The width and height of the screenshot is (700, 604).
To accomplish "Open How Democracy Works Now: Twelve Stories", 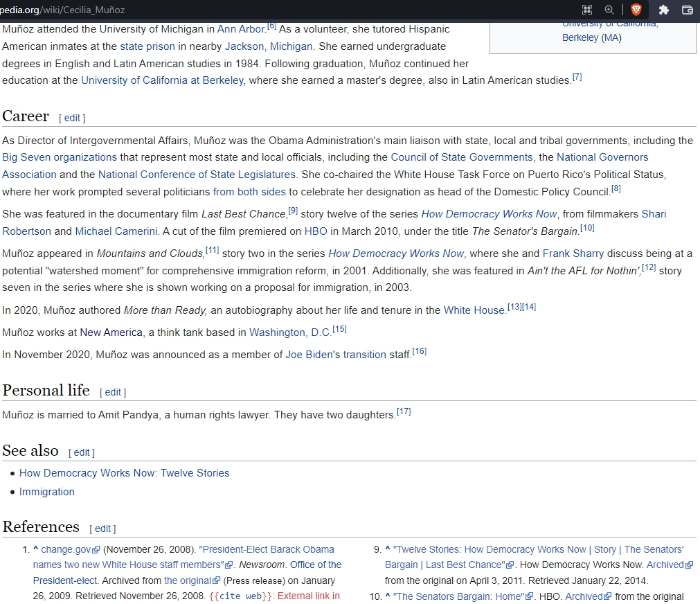I will click(124, 473).
